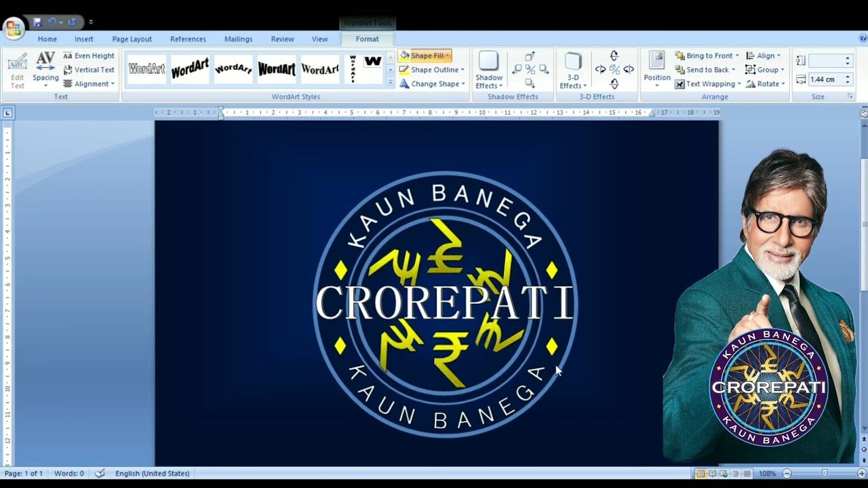868x488 pixels.
Task: Open the Page Layout tab
Action: point(132,39)
